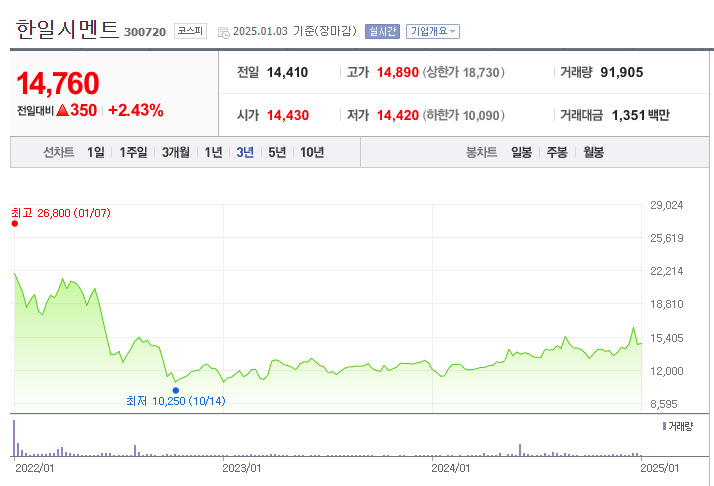Switch chart to 3개월 range
This screenshot has width=714, height=486.
click(175, 152)
